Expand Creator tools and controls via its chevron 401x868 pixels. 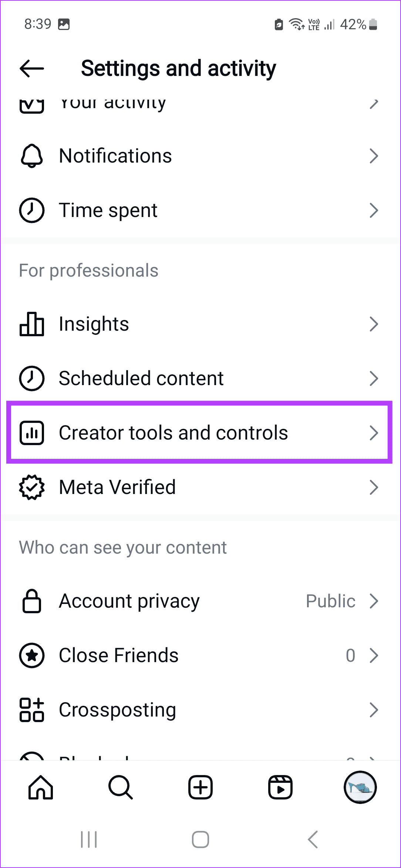pyautogui.click(x=374, y=433)
